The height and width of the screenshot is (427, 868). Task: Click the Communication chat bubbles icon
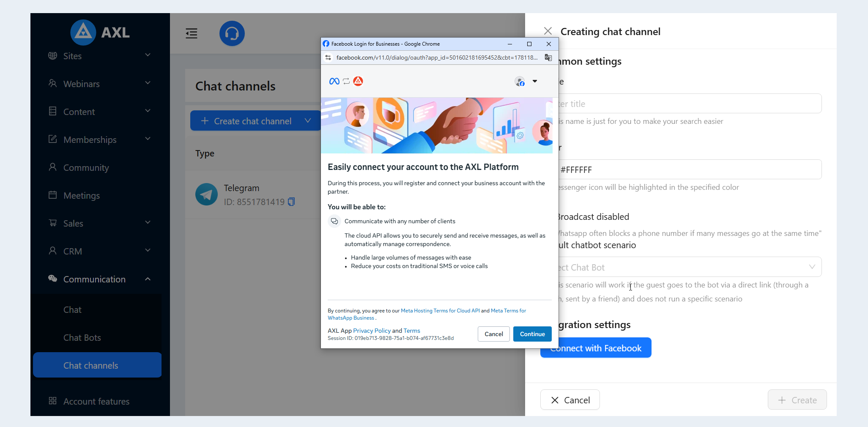point(53,279)
